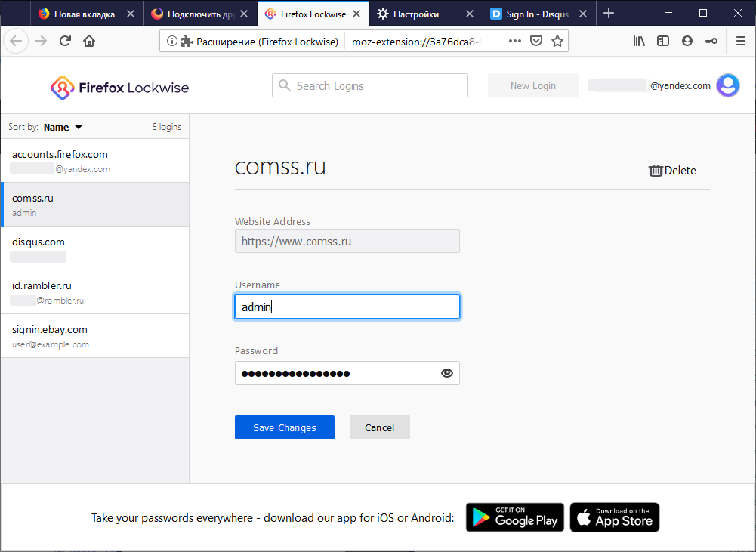Viewport: 756px width, 552px height.
Task: Open the Library toolbar icon
Action: (x=639, y=41)
